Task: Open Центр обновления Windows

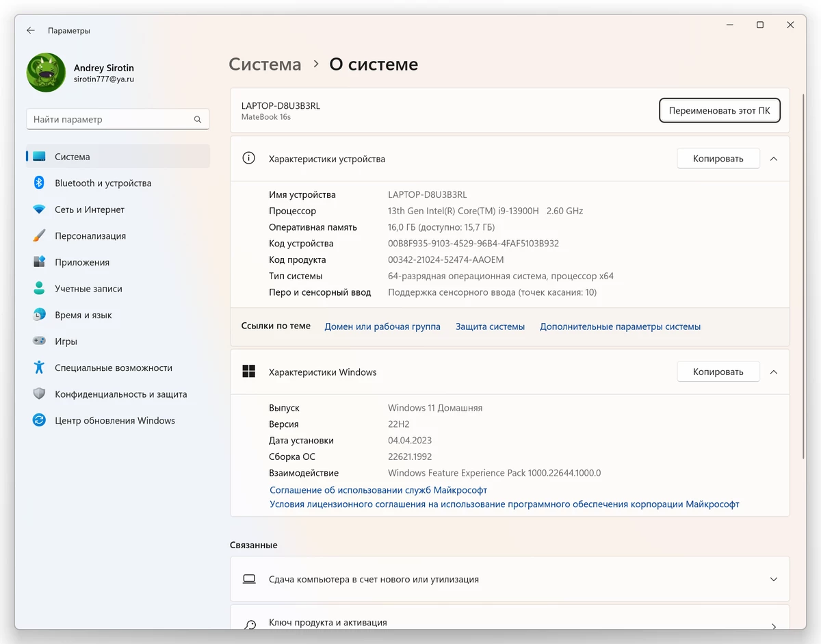Action: [x=118, y=420]
